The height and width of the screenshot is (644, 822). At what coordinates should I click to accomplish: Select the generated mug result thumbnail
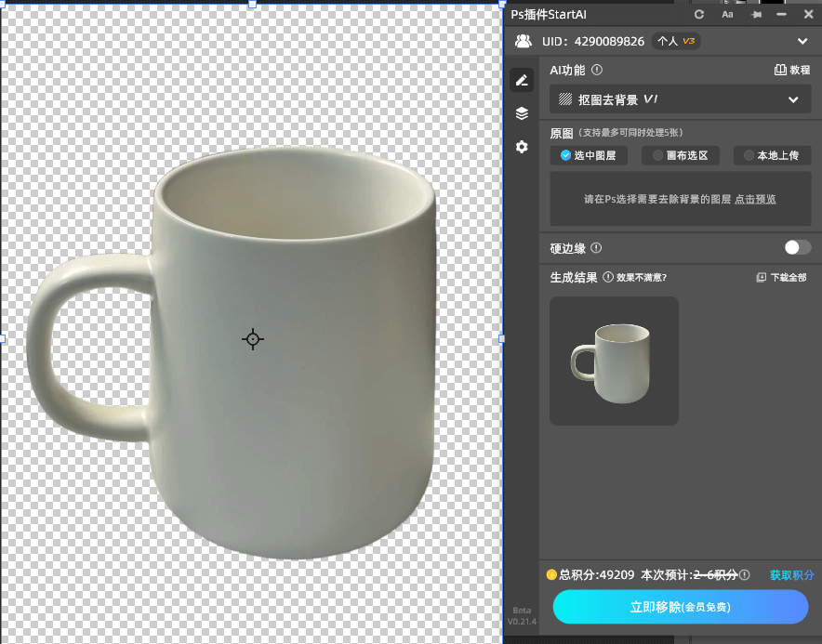614,361
